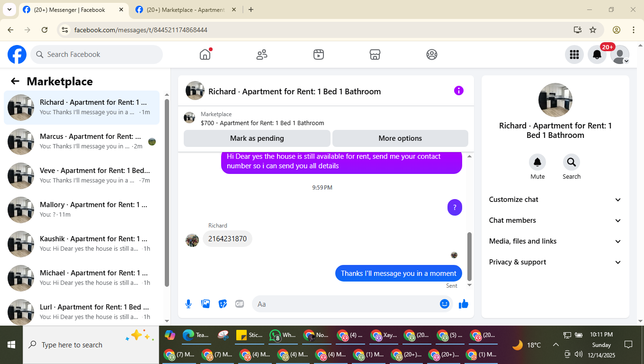Click the Search Facebook field
This screenshot has height=364, width=644.
click(x=97, y=55)
